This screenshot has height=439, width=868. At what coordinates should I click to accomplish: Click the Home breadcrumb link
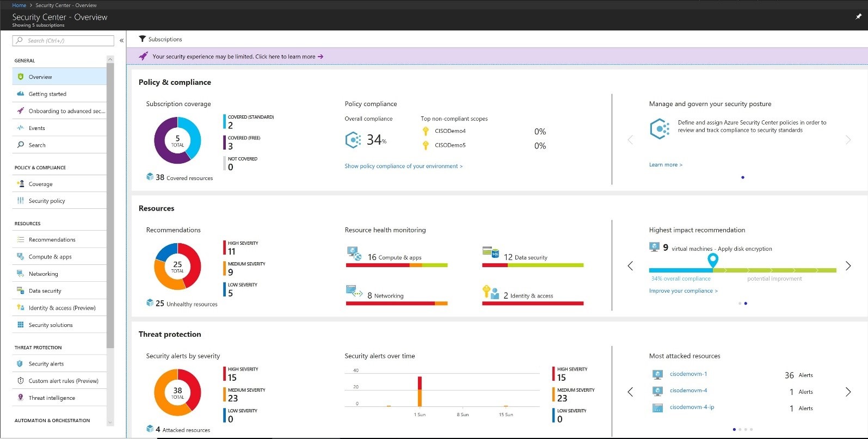pyautogui.click(x=19, y=5)
